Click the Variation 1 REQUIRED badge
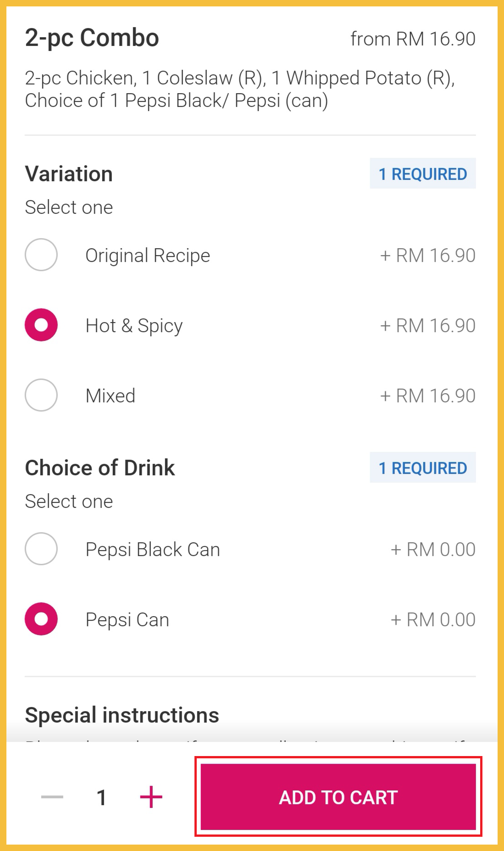The width and height of the screenshot is (504, 851). pyautogui.click(x=423, y=174)
